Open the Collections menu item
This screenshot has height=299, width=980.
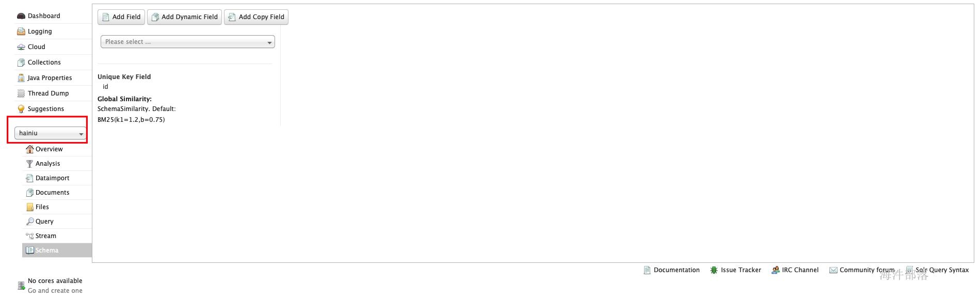click(x=44, y=62)
